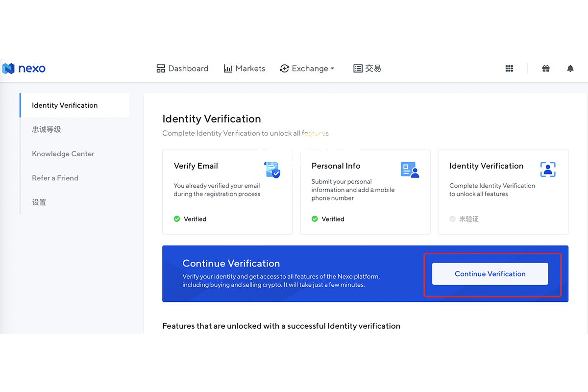The width and height of the screenshot is (588, 392).
Task: Click the Verify Email card title
Action: tap(196, 166)
